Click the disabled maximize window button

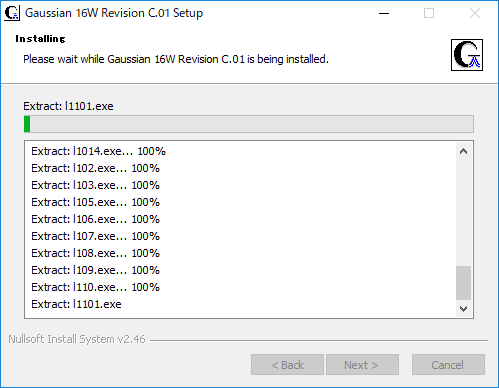429,13
